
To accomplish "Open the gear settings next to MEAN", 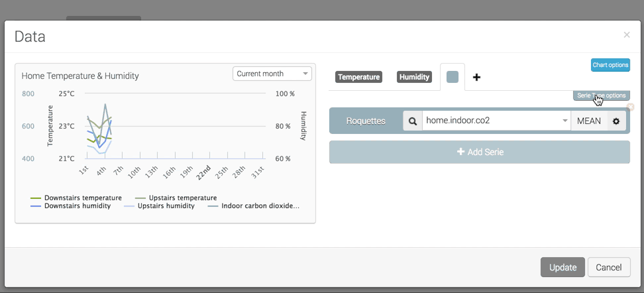I will tap(616, 121).
